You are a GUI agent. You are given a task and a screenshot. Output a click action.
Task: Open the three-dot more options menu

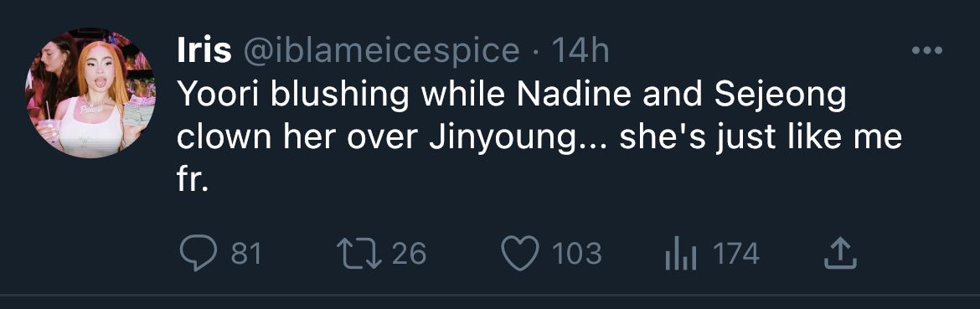click(x=926, y=50)
